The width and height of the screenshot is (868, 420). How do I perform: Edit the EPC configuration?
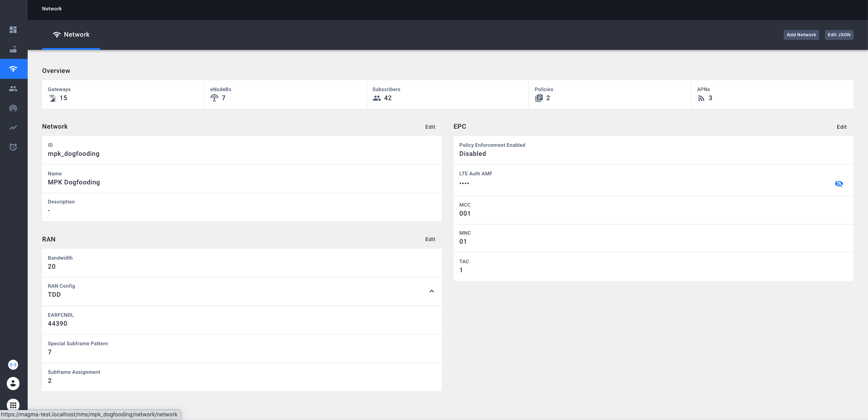pos(841,127)
